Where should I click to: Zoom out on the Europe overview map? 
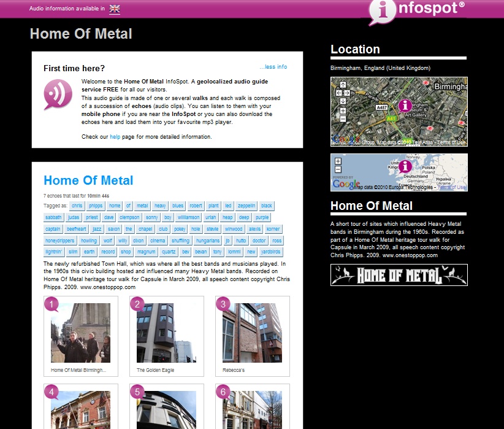338,169
